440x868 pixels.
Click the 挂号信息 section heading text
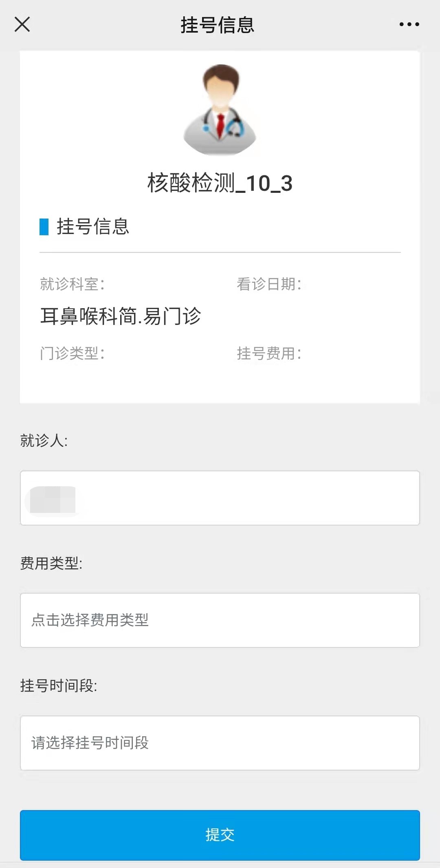(x=93, y=227)
